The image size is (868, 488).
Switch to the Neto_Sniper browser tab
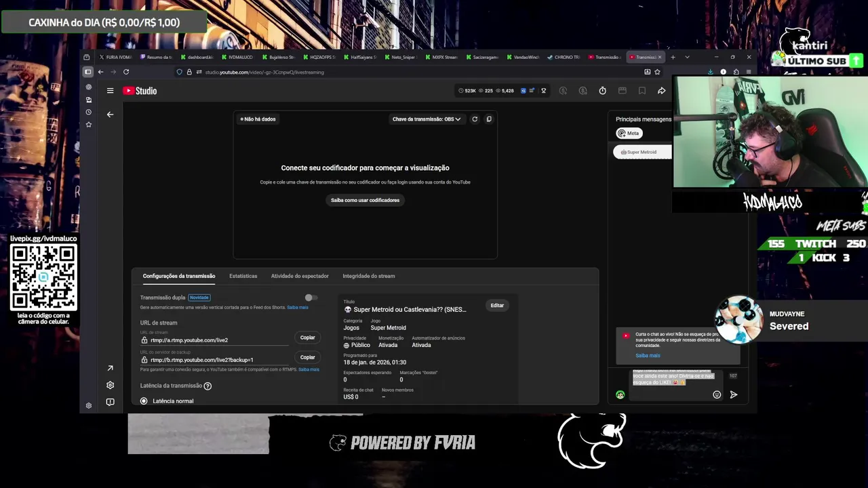(x=399, y=57)
